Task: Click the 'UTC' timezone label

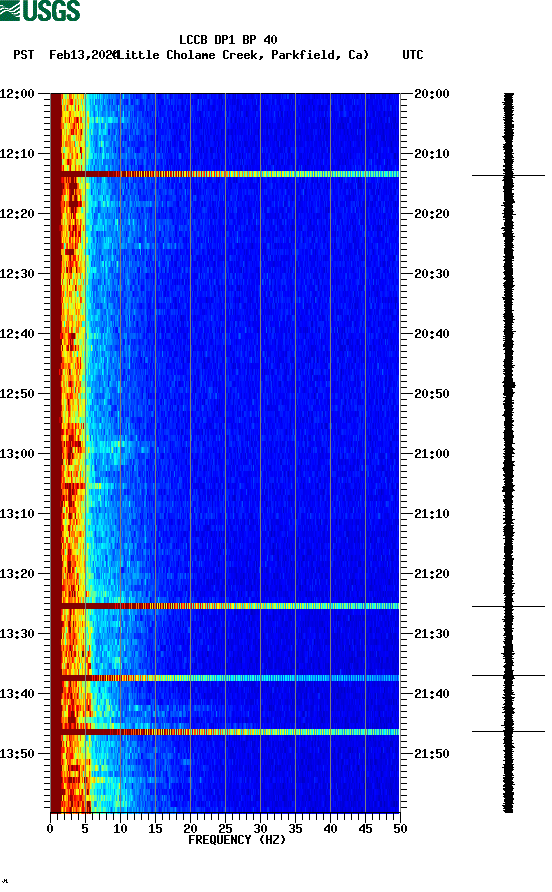Action: tap(413, 55)
